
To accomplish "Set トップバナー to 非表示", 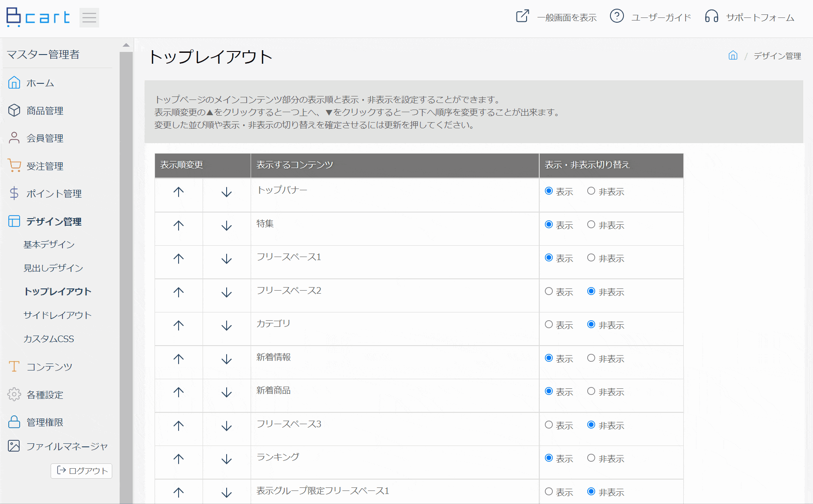I will coord(591,191).
